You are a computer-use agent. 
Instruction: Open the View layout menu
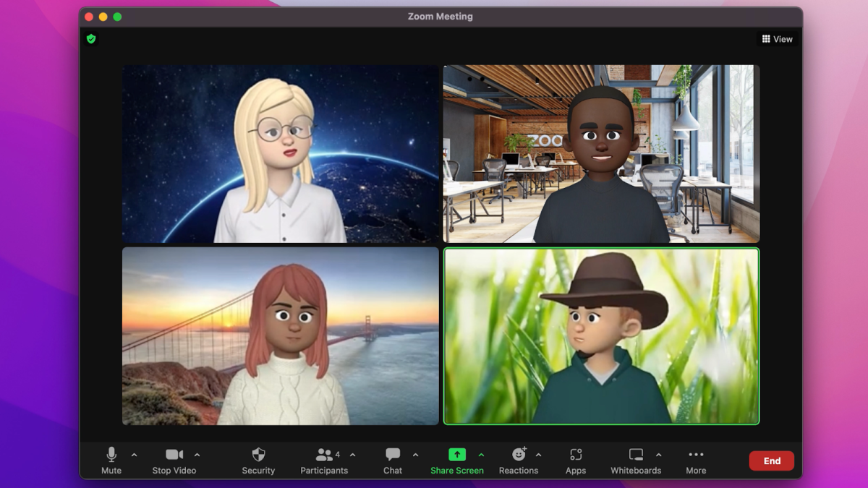pyautogui.click(x=777, y=38)
